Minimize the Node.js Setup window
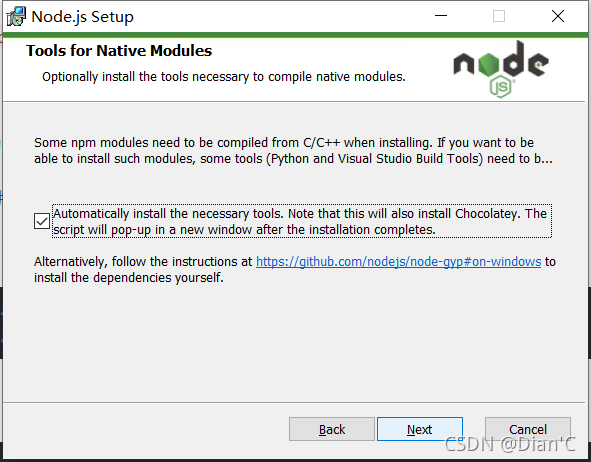The width and height of the screenshot is (591, 462). coord(441,16)
